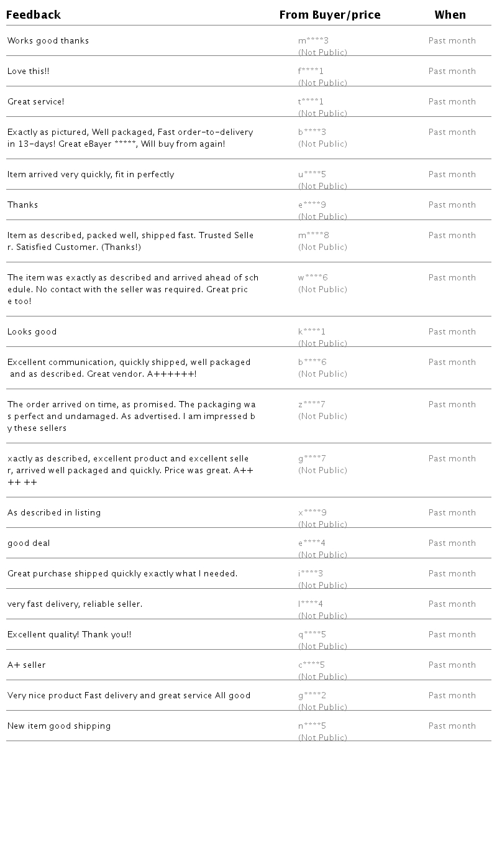Click the Feedback column header

coord(34,15)
